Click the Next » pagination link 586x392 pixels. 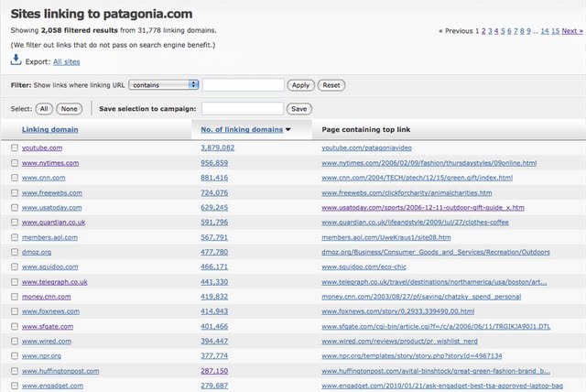point(572,31)
